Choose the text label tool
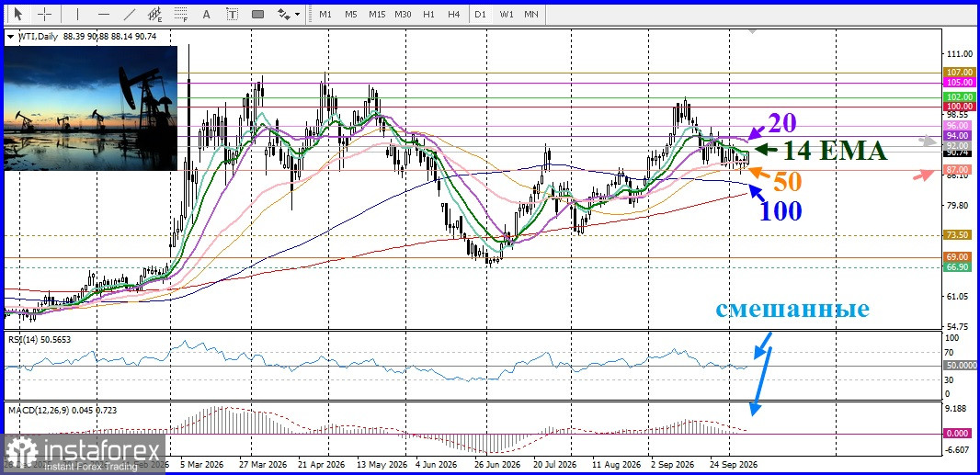 tap(232, 14)
